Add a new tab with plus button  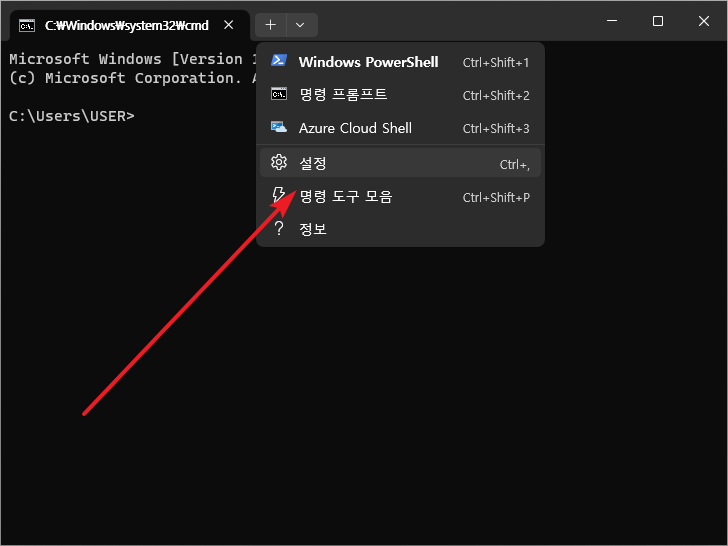tap(271, 25)
